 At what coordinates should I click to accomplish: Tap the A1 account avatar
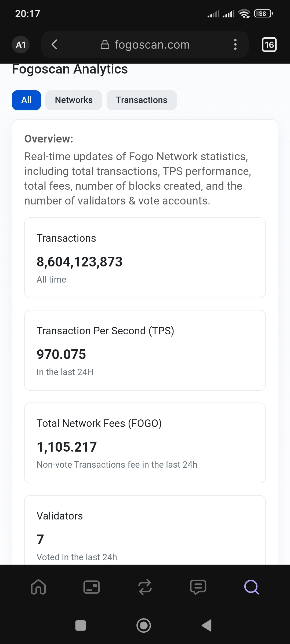21,45
